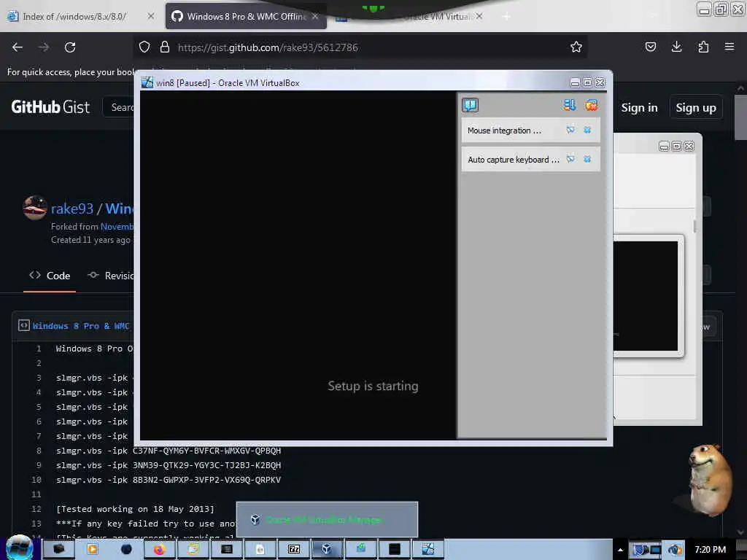747x560 pixels.
Task: Open 7-Zip from the taskbar
Action: tap(294, 550)
